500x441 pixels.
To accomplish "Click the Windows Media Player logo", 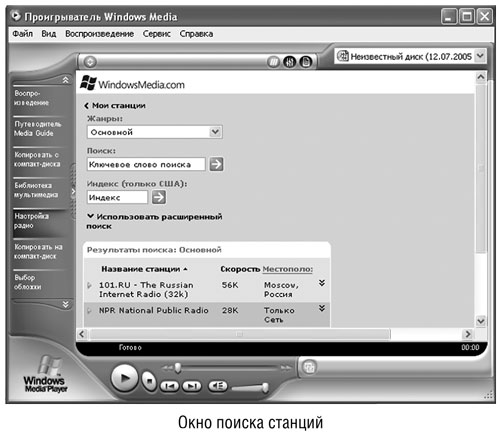I will coord(45,374).
